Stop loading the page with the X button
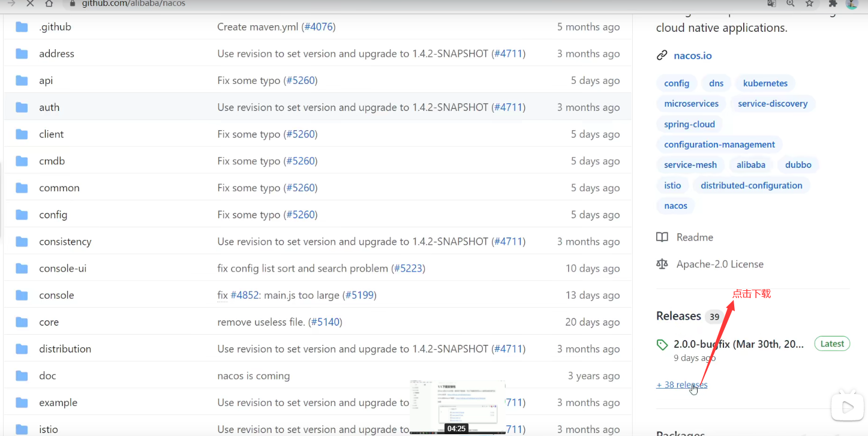Viewport: 868px width, 436px height. pyautogui.click(x=30, y=4)
